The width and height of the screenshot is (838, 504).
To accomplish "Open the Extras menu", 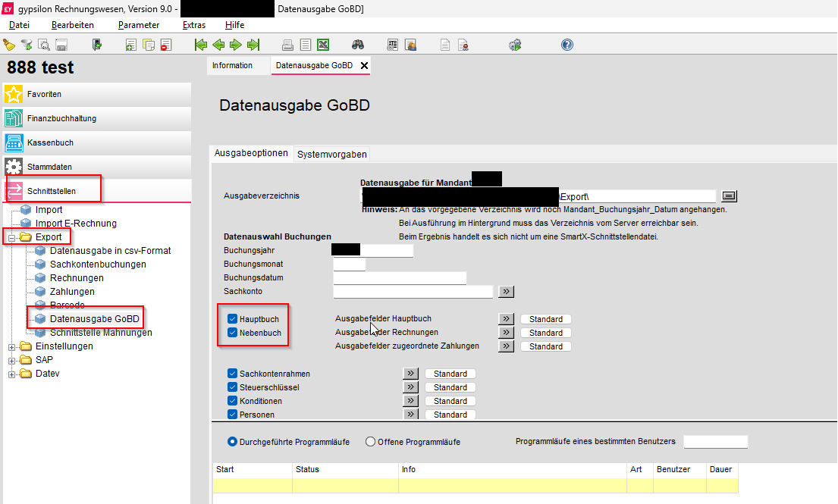I will click(x=193, y=24).
